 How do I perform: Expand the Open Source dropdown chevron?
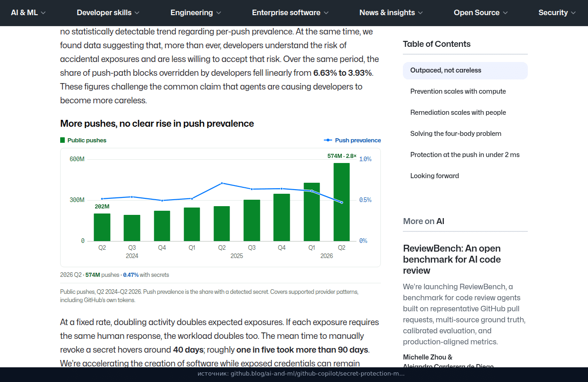click(x=505, y=13)
